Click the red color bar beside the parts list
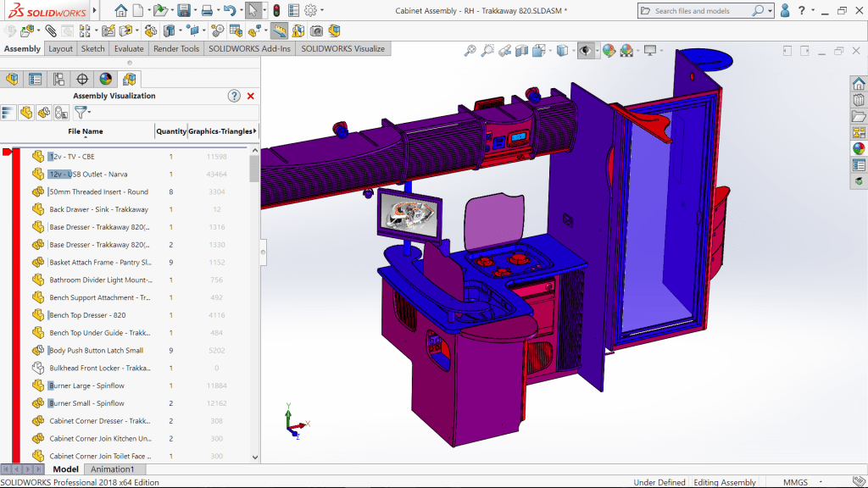868x488 pixels. pyautogui.click(x=15, y=305)
